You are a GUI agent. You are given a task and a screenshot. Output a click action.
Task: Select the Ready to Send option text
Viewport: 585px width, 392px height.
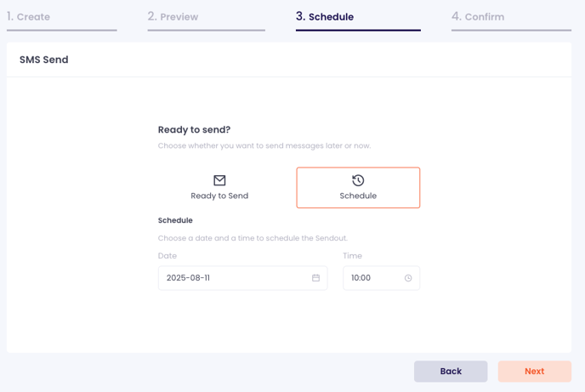tap(219, 196)
